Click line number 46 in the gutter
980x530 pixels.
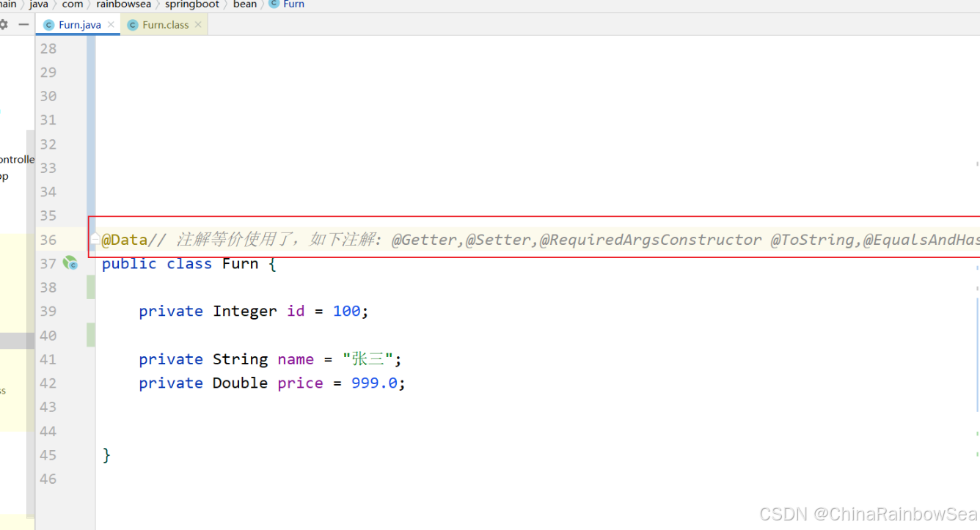coord(48,479)
